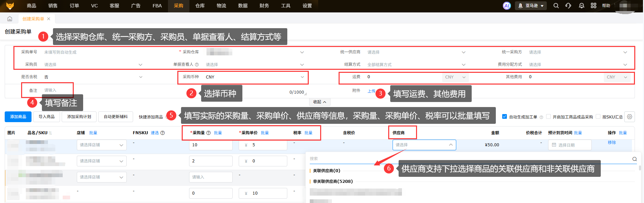Click 批量 link next to 店铺
Screen dimensions: 644x203
(93, 133)
